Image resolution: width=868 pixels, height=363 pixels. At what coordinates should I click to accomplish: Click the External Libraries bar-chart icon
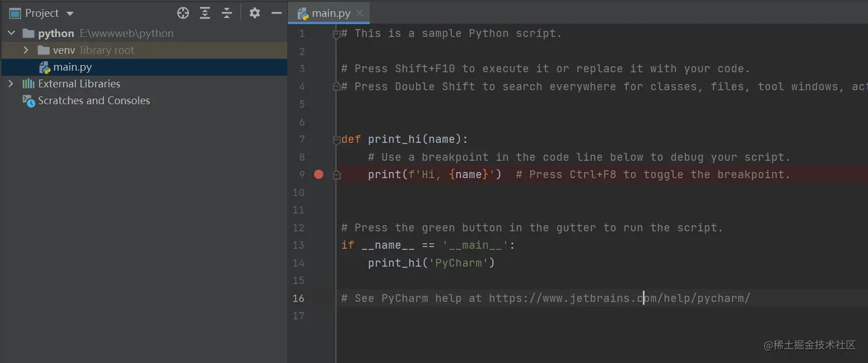pos(28,84)
